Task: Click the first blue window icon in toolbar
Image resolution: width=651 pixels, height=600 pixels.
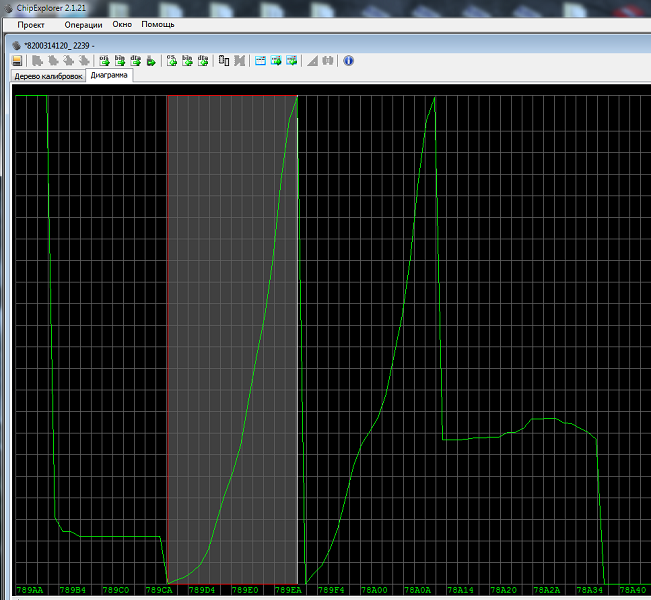Action: point(261,60)
